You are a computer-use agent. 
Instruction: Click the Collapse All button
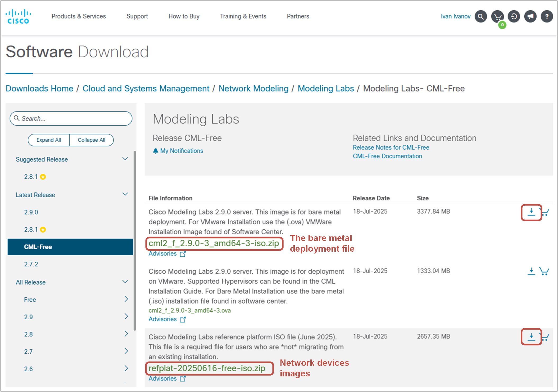tap(92, 140)
